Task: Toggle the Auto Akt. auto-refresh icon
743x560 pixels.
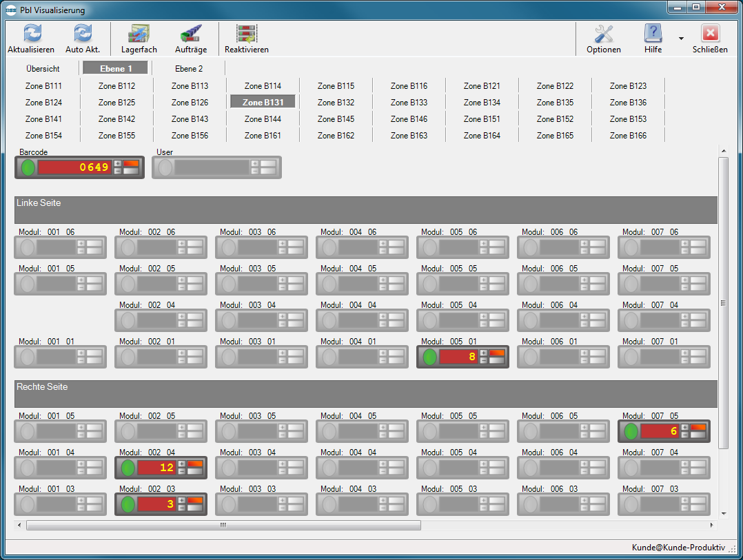Action: pos(83,33)
